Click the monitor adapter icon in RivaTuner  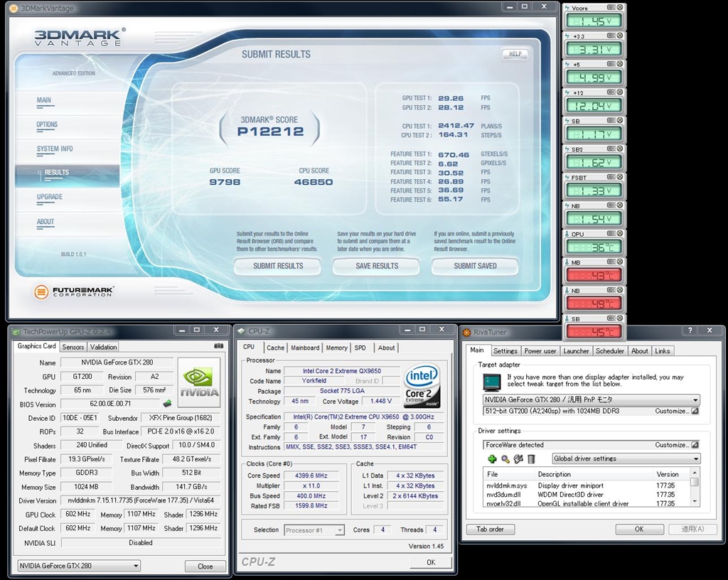(492, 382)
